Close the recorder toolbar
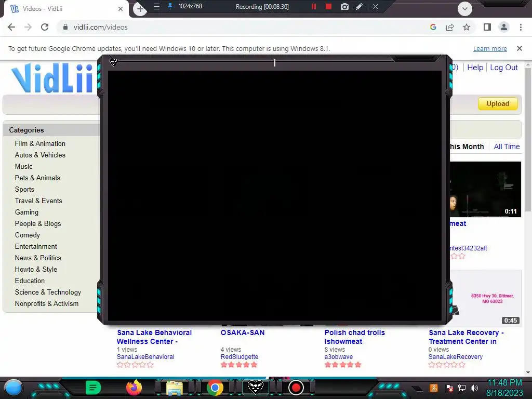Viewport: 532px width, 399px height. 375,6
